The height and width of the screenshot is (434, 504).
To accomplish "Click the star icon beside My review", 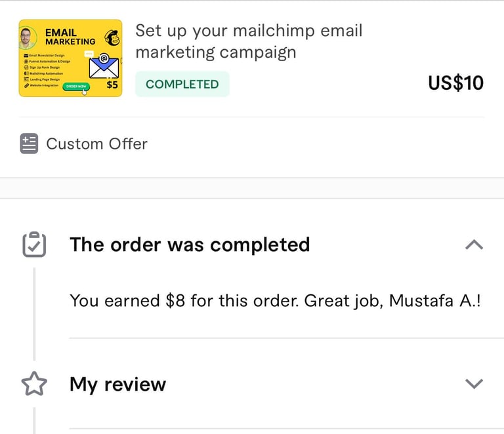I will click(x=34, y=384).
